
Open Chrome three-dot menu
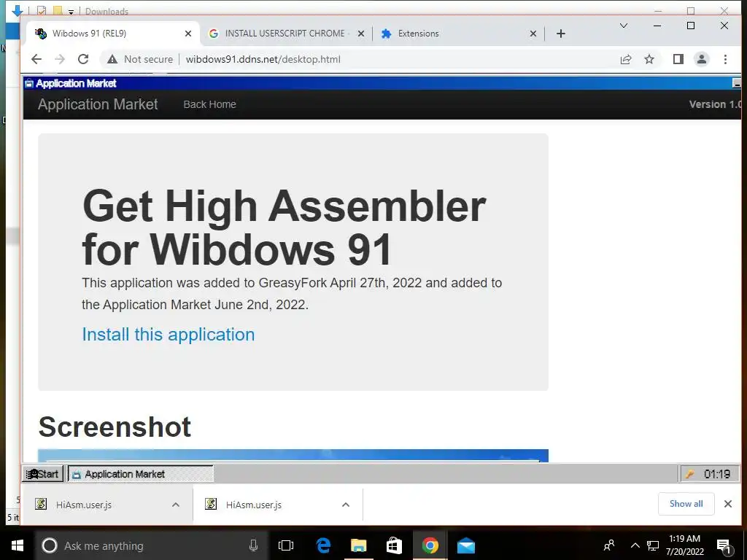(725, 59)
